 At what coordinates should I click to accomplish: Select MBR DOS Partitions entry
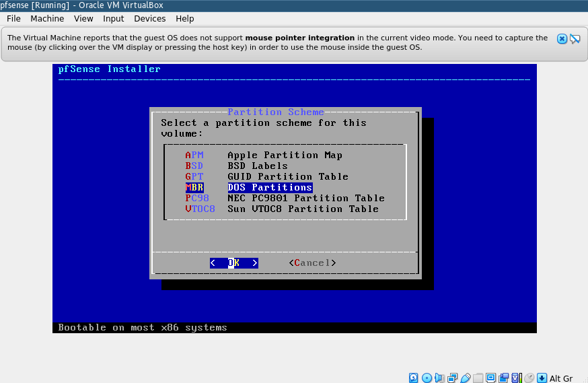(x=249, y=188)
